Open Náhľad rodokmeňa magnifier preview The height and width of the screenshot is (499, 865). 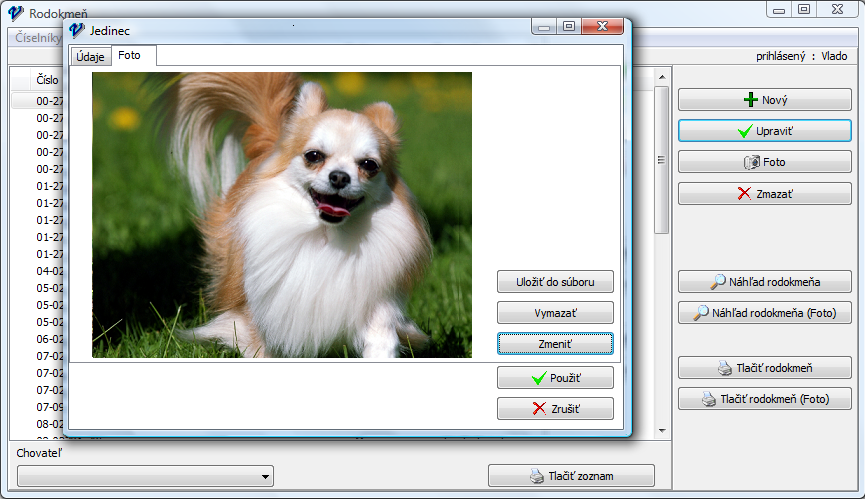pyautogui.click(x=765, y=282)
